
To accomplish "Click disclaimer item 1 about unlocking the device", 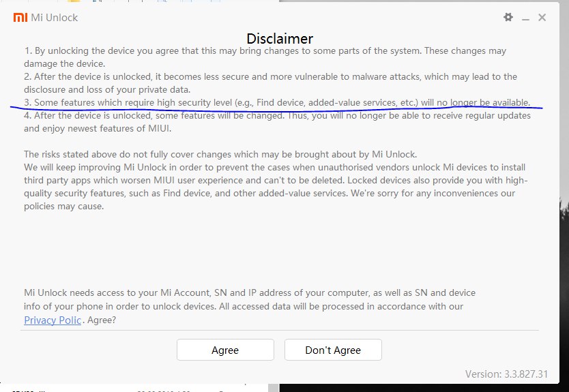I will click(265, 57).
